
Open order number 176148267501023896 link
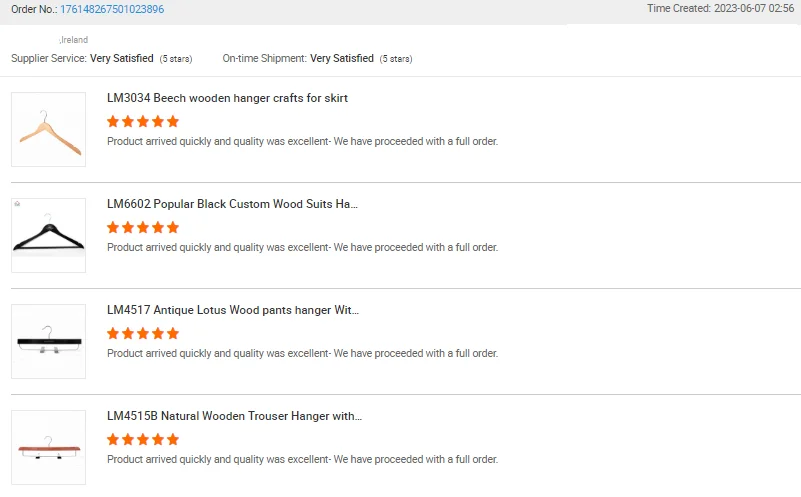click(112, 9)
